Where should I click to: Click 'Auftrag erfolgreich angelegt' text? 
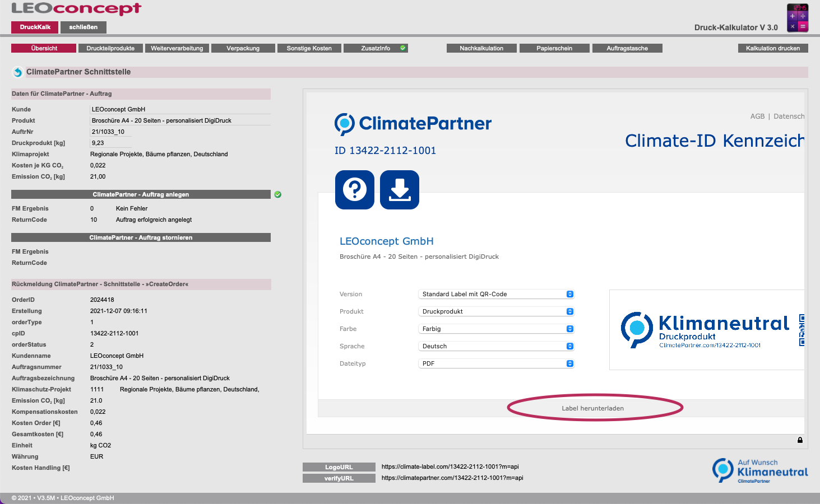click(x=154, y=220)
